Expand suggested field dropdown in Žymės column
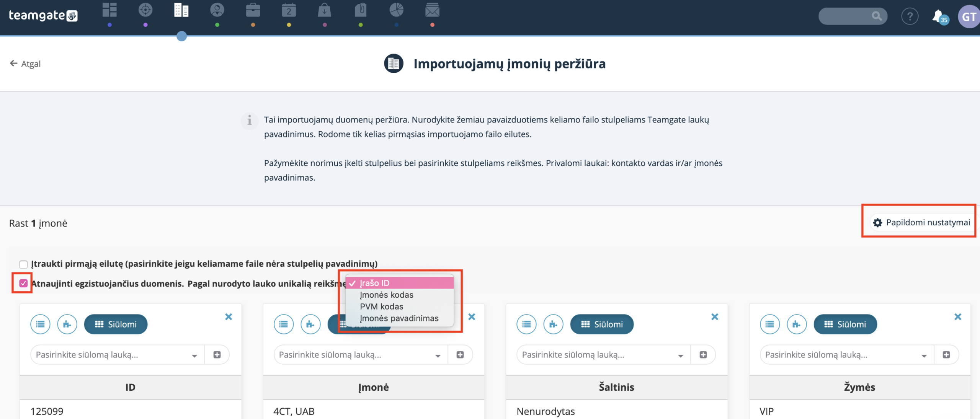The image size is (980, 419). tap(847, 355)
